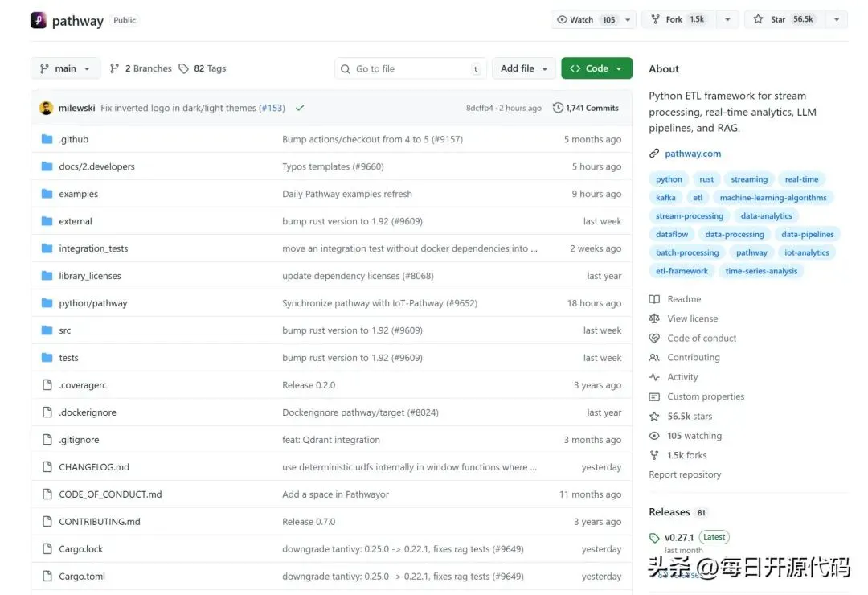
Task: Open the View license link
Action: click(693, 318)
